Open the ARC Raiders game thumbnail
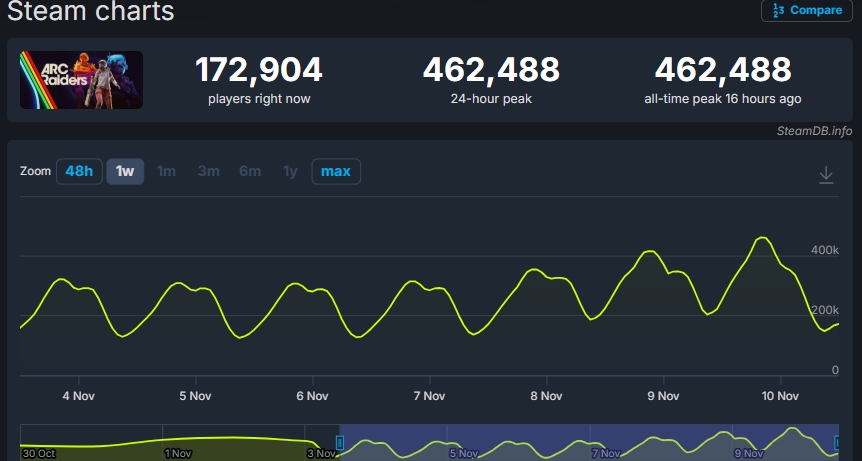The image size is (862, 461). coord(81,80)
